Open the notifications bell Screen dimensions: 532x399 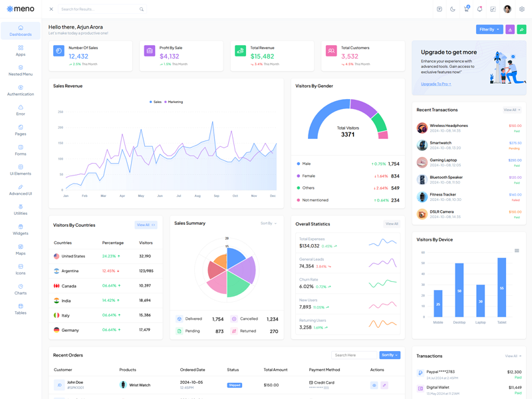pos(479,9)
